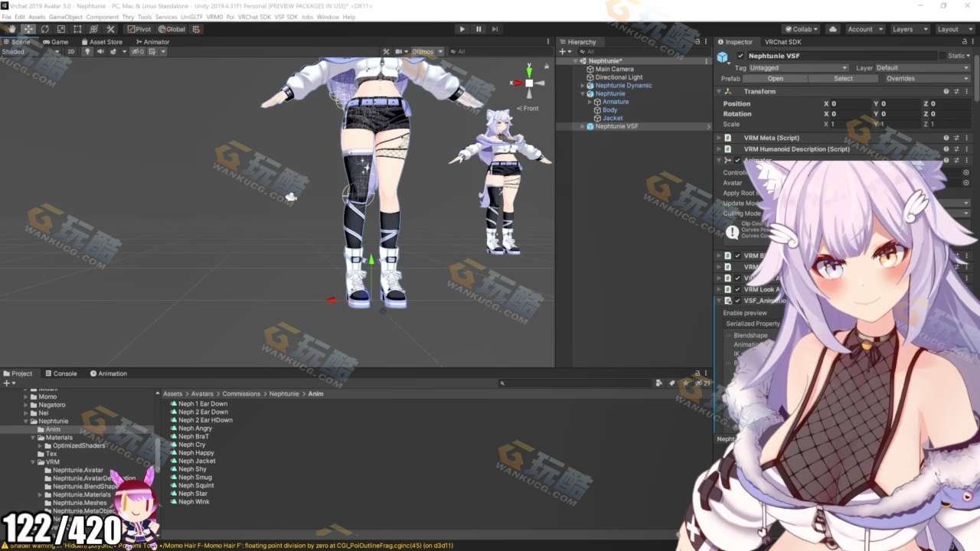This screenshot has width=980, height=551.
Task: Toggle the grid snapping icon in the toolbar
Action: [196, 29]
